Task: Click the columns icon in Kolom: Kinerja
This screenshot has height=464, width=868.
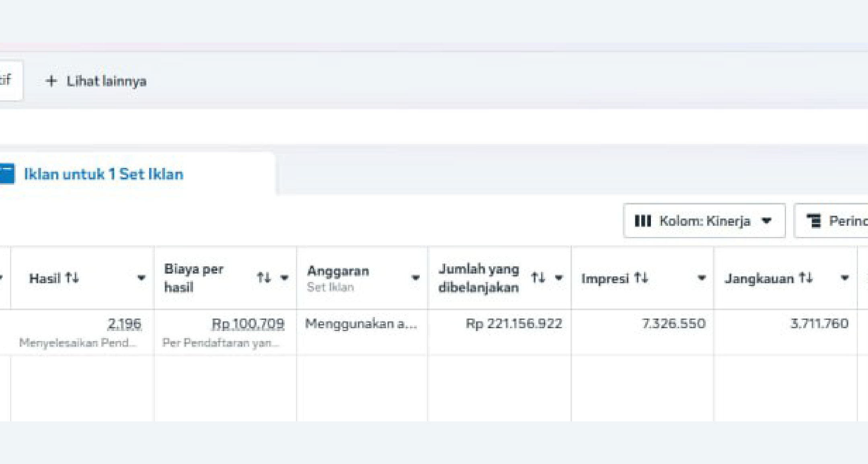Action: click(x=642, y=221)
